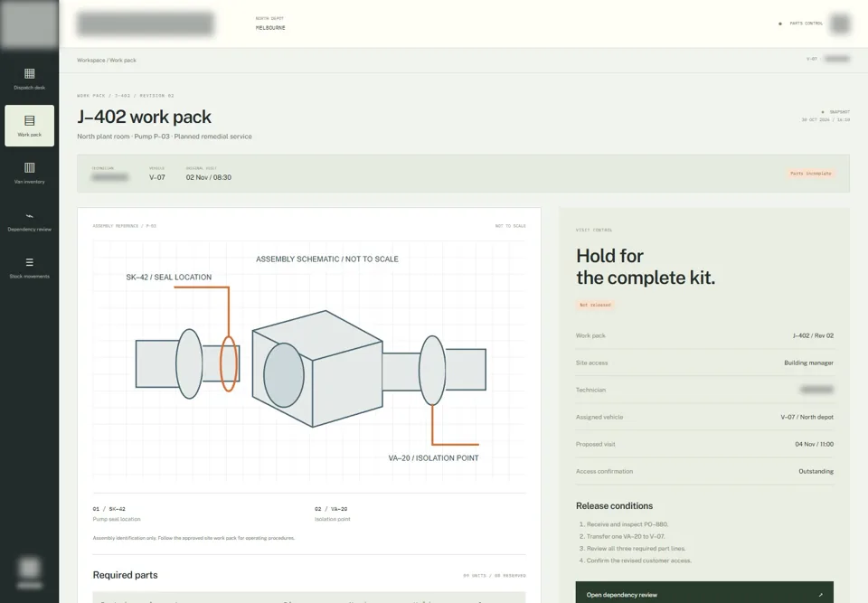Screen dimensions: 868x603
Task: Click the blurred profile icon at sidebar bottom
Action: (x=29, y=568)
